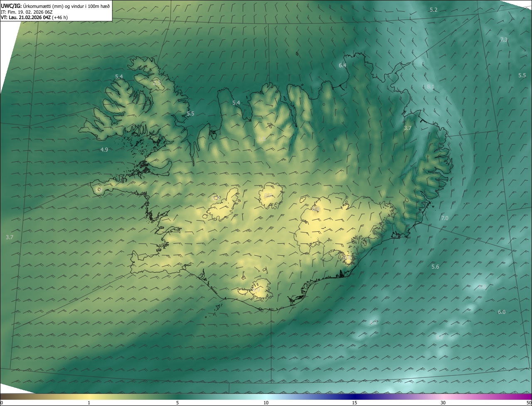Select the 6.0 value label
The height and width of the screenshot is (406, 532).
pos(502,312)
